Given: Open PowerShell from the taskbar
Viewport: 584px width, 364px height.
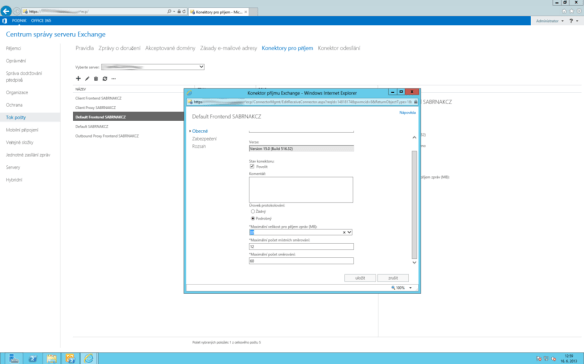Looking at the screenshot, I should click(x=33, y=358).
